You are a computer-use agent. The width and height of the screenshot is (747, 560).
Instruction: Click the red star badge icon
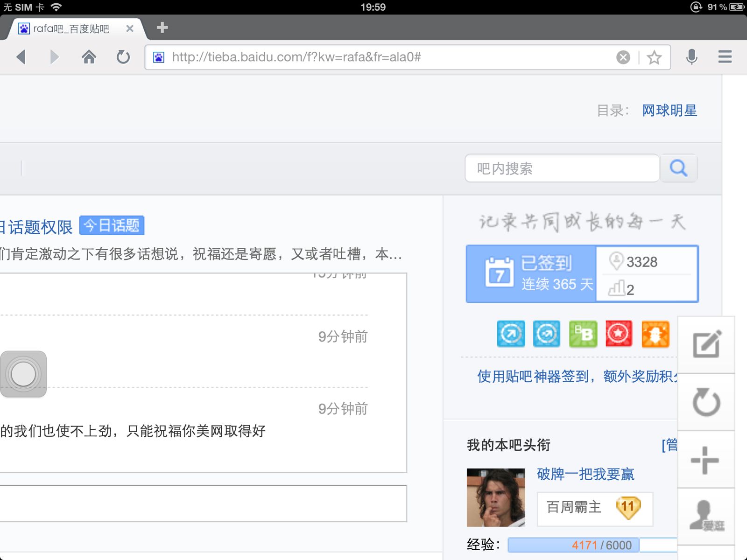click(619, 334)
